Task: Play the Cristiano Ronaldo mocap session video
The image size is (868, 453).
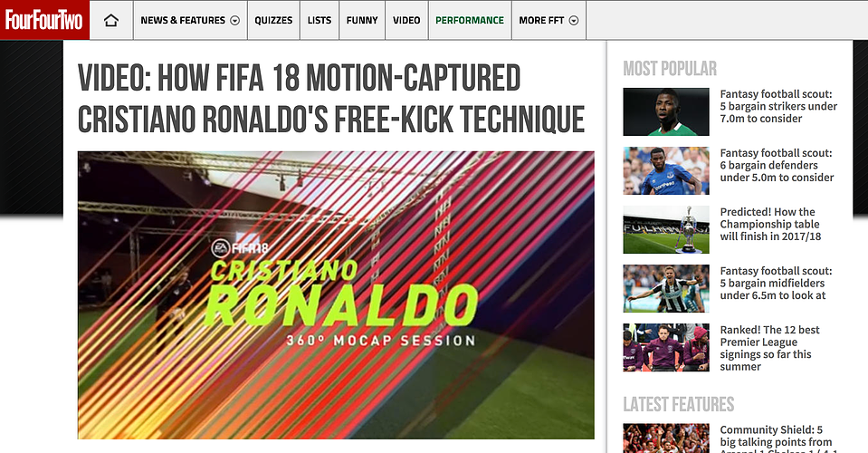Action: [336, 295]
